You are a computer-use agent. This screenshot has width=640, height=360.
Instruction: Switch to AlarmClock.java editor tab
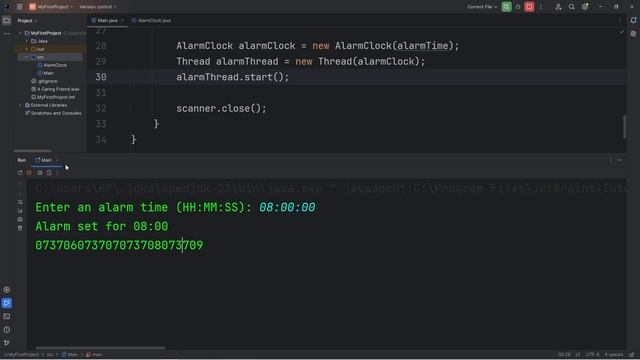[x=151, y=20]
